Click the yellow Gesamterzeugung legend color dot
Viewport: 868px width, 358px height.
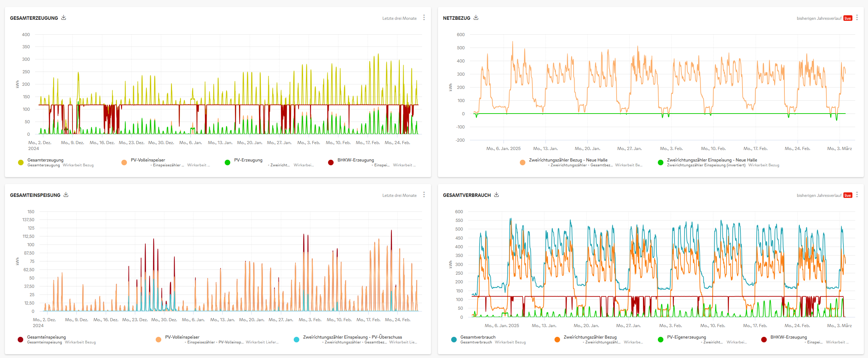click(x=21, y=163)
